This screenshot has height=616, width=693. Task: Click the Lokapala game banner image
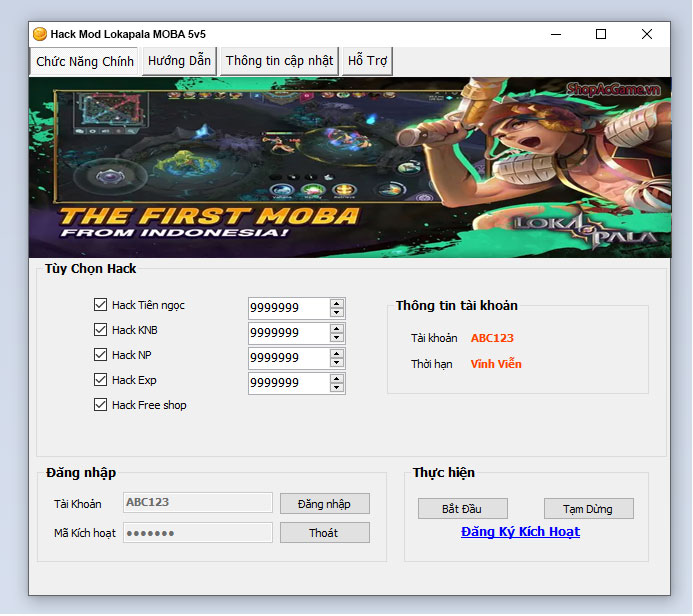350,167
